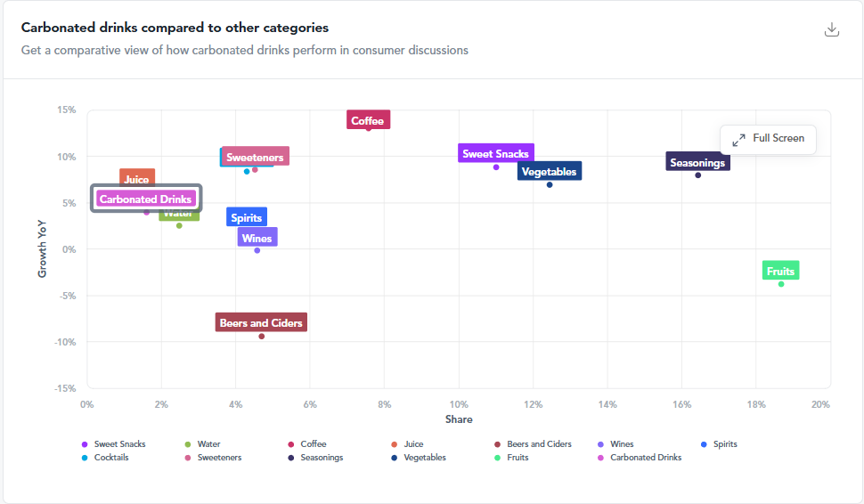Click the Cocktails legend color dot

pyautogui.click(x=85, y=458)
